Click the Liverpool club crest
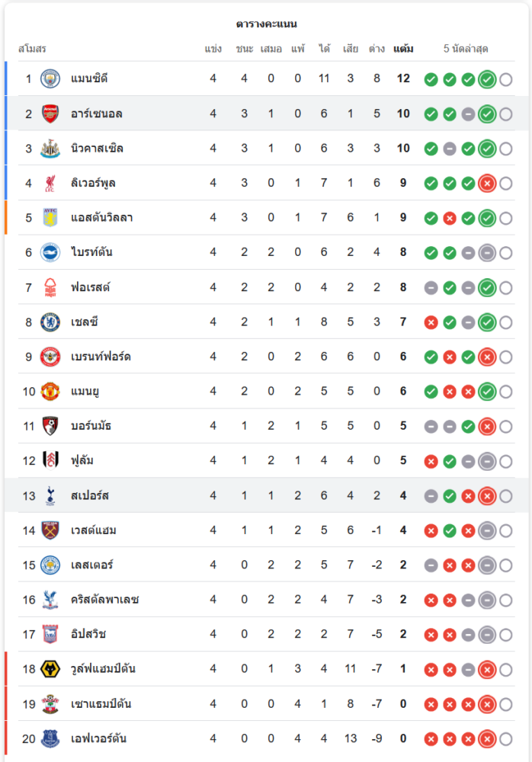 50,183
